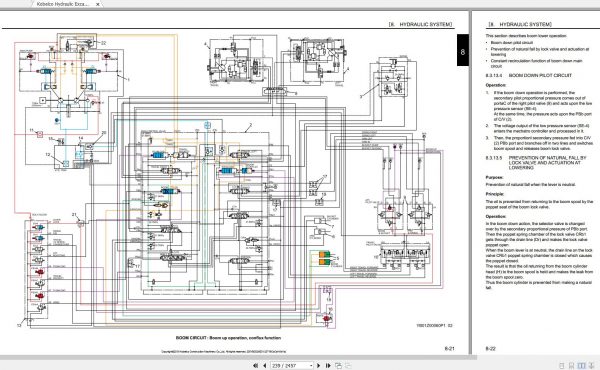Jump to the last page
Viewport: 600px width, 370px height.
click(328, 365)
